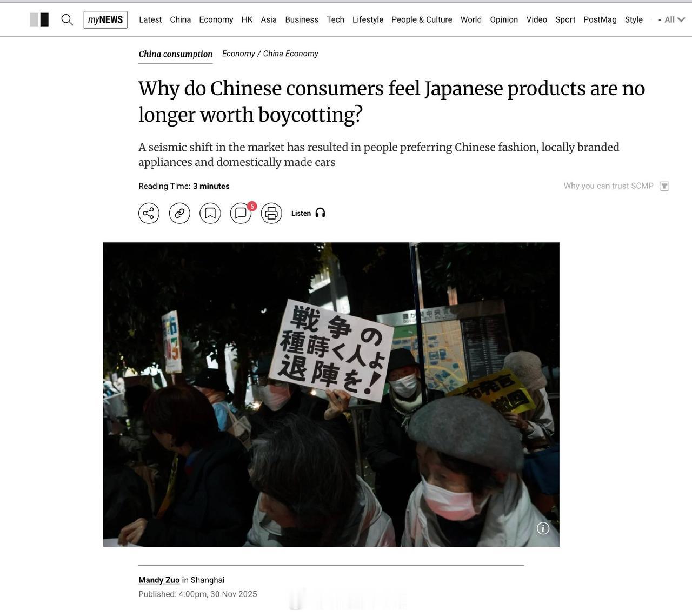Click the headphones Listen icon

click(320, 213)
